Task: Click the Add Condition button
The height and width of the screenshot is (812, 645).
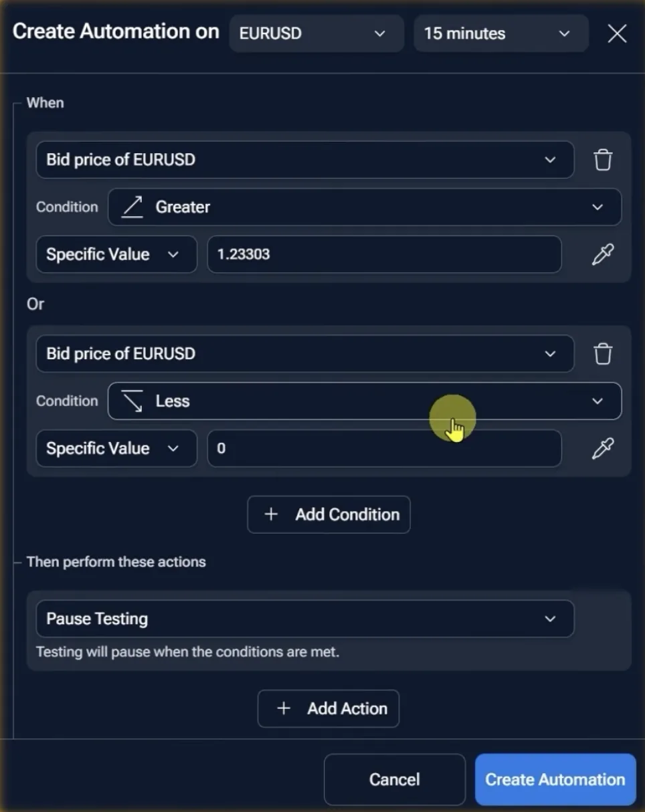Action: (329, 514)
